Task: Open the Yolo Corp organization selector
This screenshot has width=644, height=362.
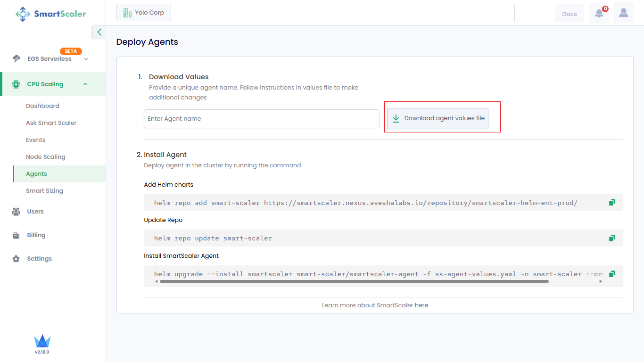Action: tap(144, 13)
